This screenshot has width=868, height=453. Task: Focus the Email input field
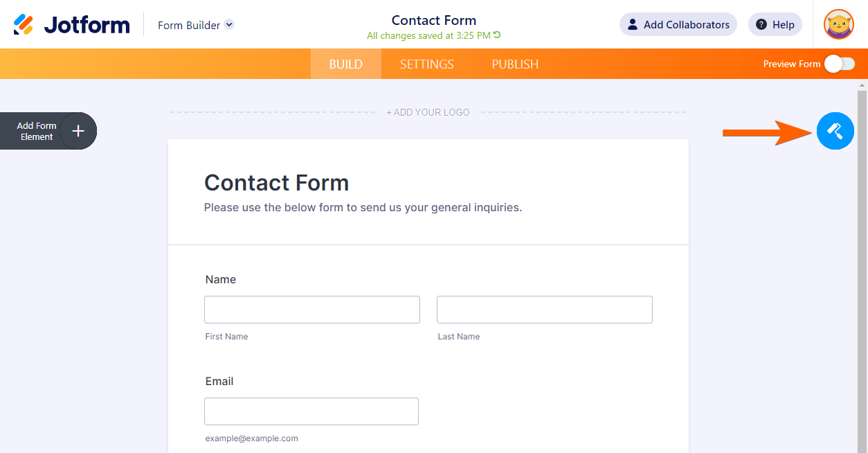point(311,411)
